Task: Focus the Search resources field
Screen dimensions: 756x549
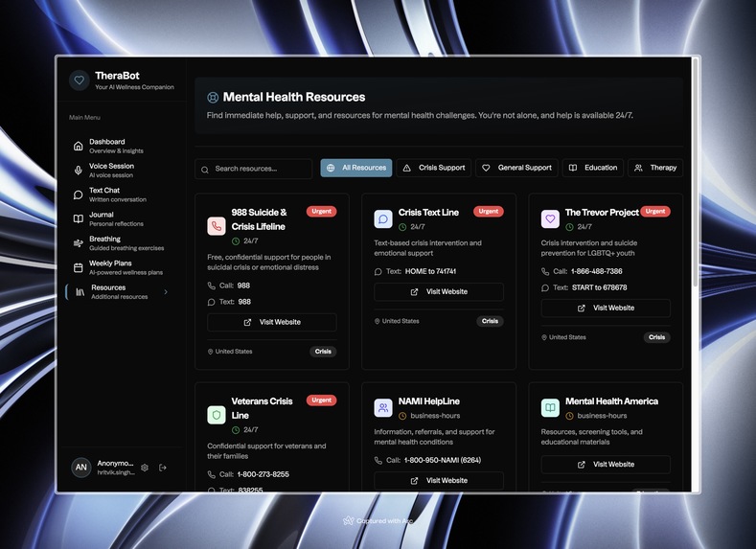Action: [254, 169]
